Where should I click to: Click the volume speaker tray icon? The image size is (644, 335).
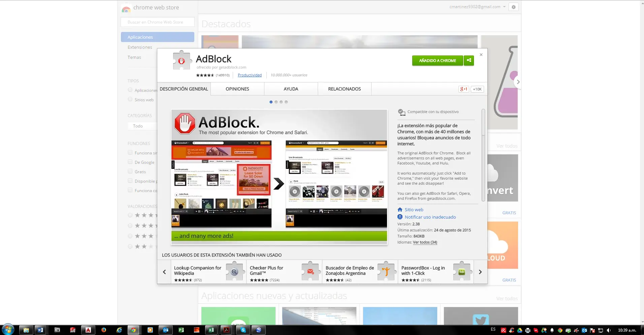609,330
